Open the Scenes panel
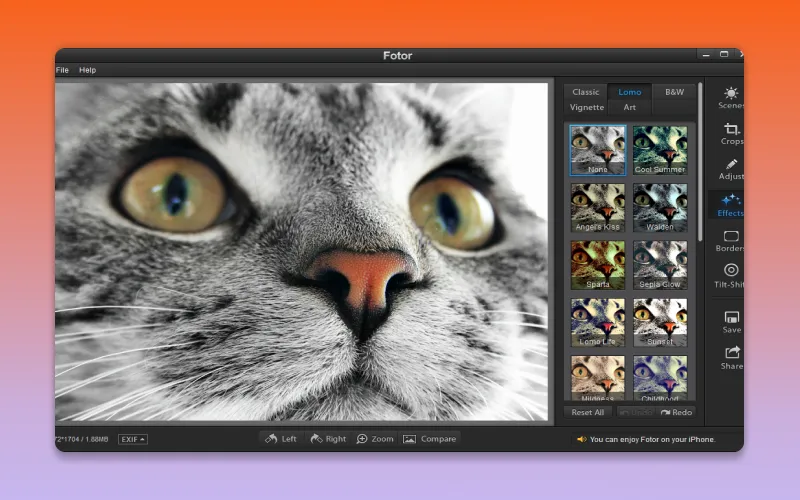This screenshot has width=800, height=500. pyautogui.click(x=731, y=97)
